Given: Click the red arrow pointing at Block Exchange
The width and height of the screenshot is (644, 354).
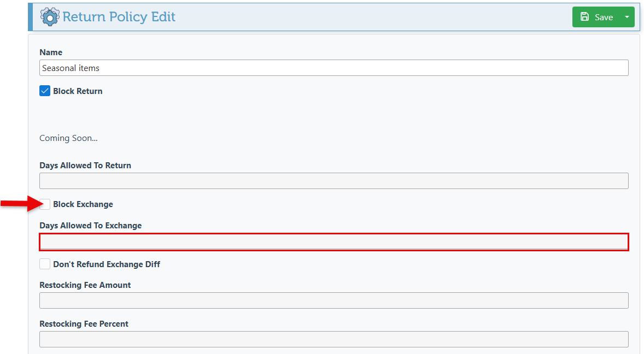Looking at the screenshot, I should [21, 203].
